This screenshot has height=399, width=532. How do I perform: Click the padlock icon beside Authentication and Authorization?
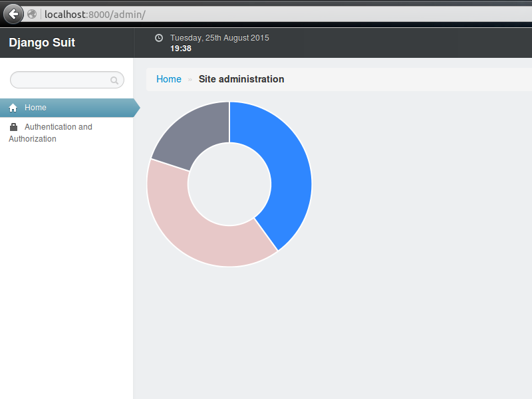pos(13,126)
